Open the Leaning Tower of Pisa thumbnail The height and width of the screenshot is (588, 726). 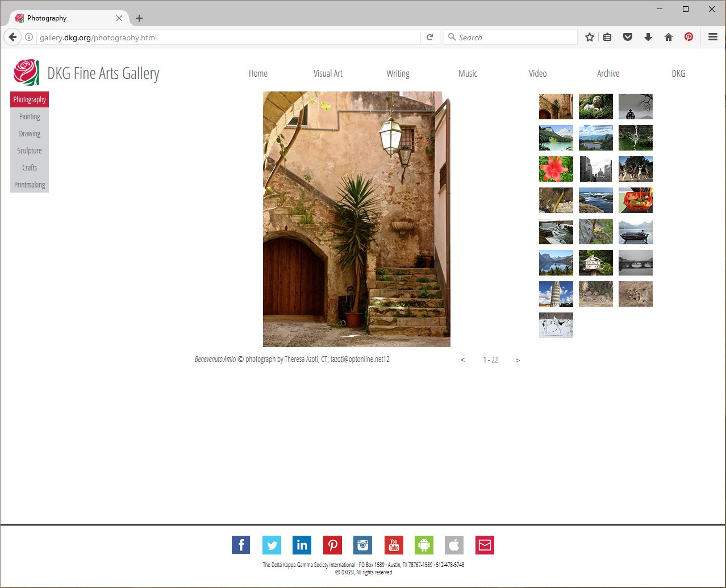pyautogui.click(x=556, y=294)
